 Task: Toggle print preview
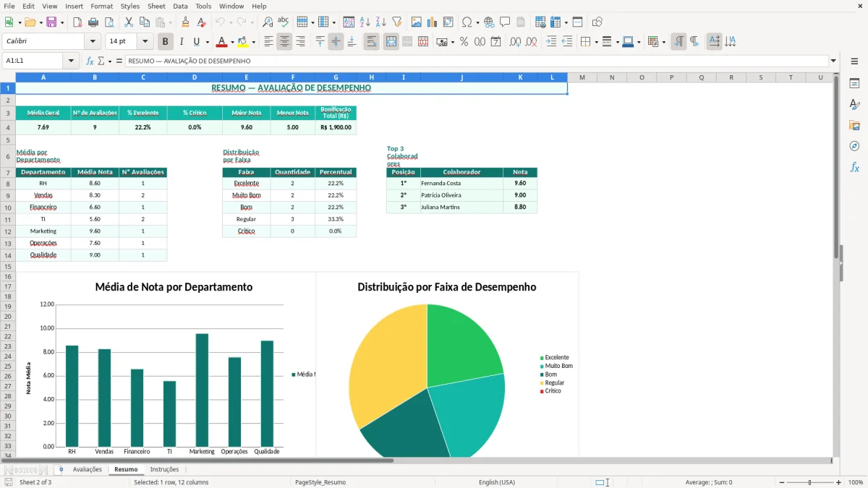click(109, 22)
